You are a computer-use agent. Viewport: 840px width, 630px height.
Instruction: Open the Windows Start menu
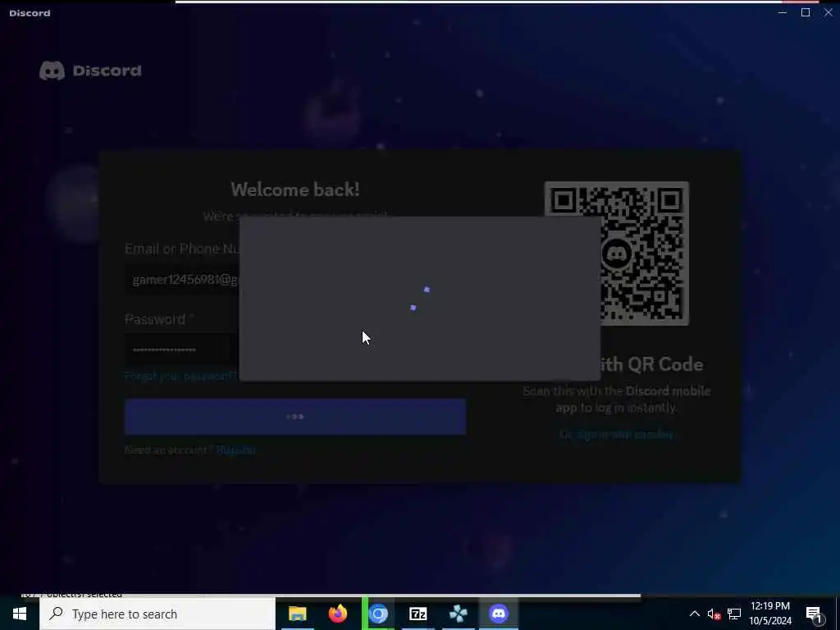(x=20, y=614)
